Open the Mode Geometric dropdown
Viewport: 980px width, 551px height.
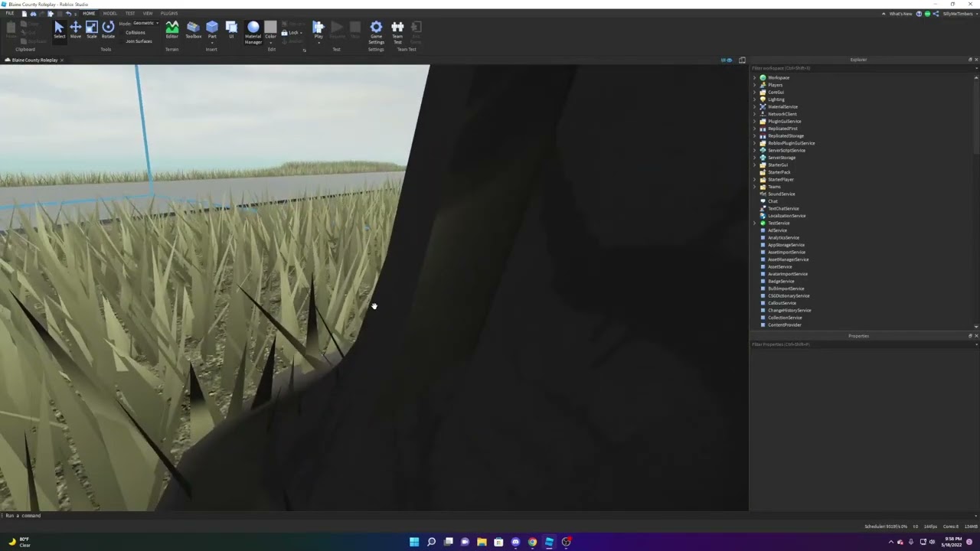click(x=145, y=23)
